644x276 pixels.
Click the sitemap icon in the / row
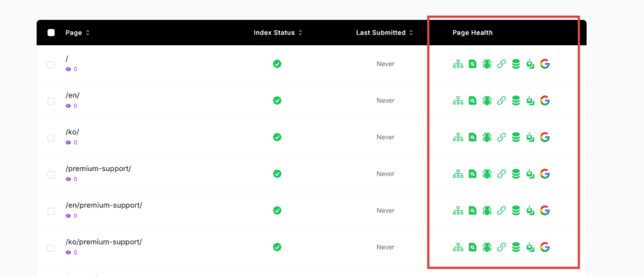[458, 64]
